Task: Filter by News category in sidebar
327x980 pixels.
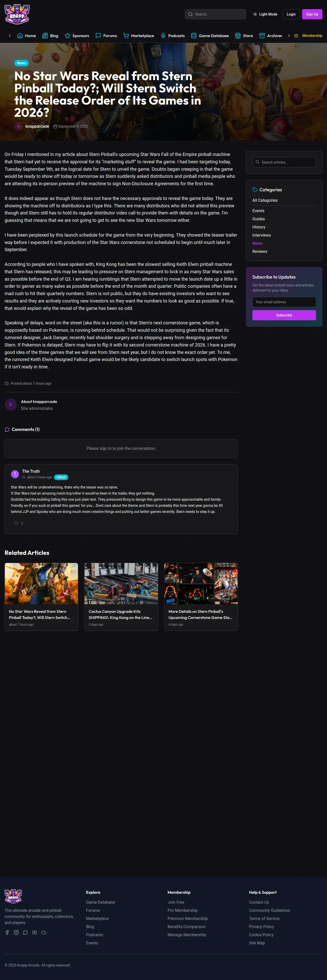Action: click(x=258, y=243)
